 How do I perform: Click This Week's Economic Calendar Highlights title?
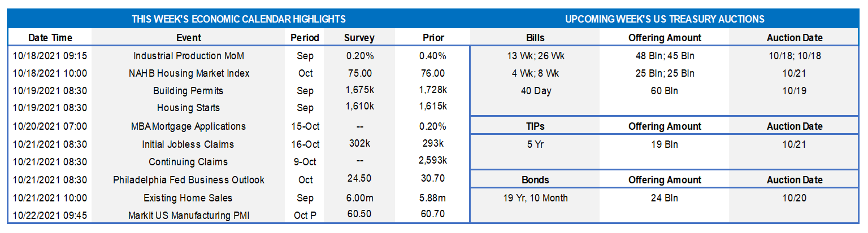pyautogui.click(x=238, y=19)
